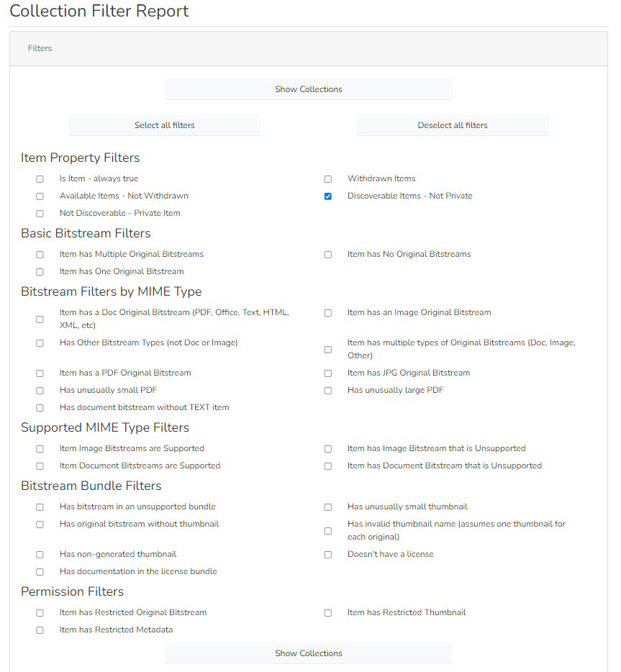Check the Withdrawn Items filter

(328, 179)
